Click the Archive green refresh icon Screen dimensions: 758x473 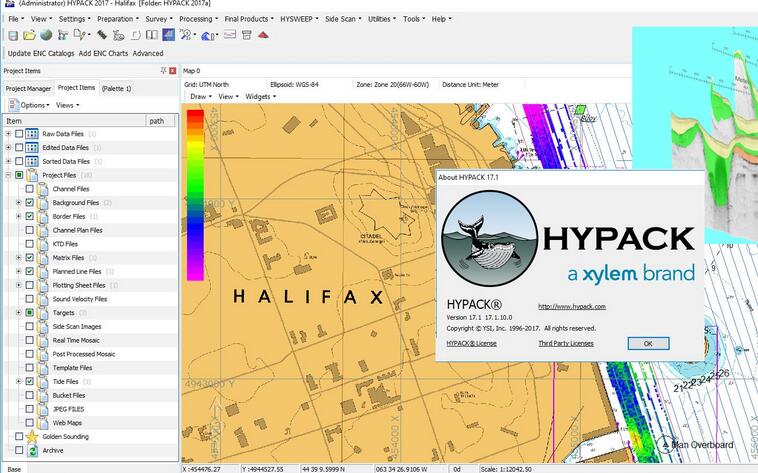click(32, 451)
